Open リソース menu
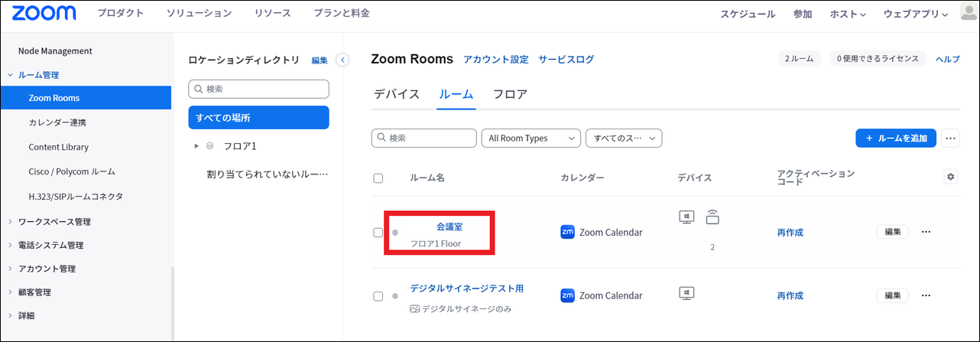The height and width of the screenshot is (342, 980). click(272, 14)
